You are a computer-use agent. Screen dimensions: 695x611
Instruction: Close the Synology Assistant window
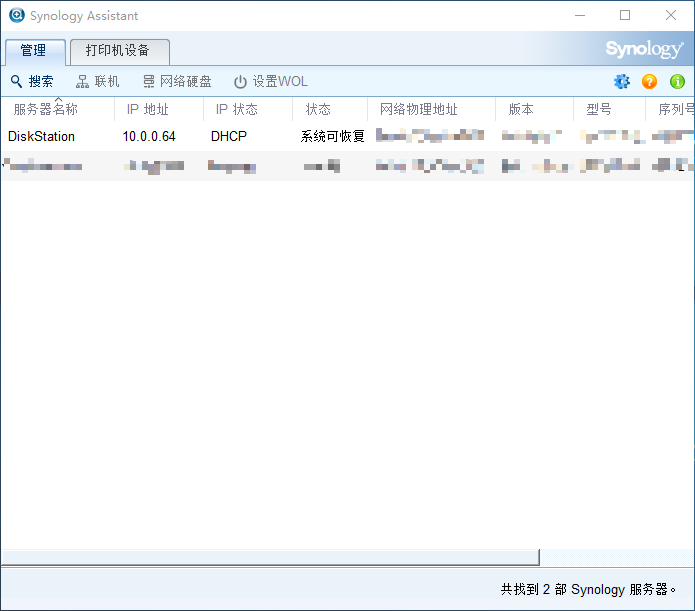point(671,15)
